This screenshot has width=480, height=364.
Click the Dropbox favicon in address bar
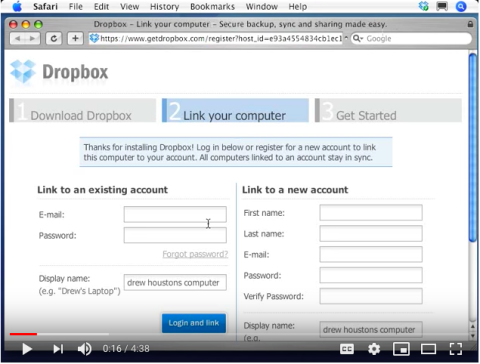click(x=94, y=38)
